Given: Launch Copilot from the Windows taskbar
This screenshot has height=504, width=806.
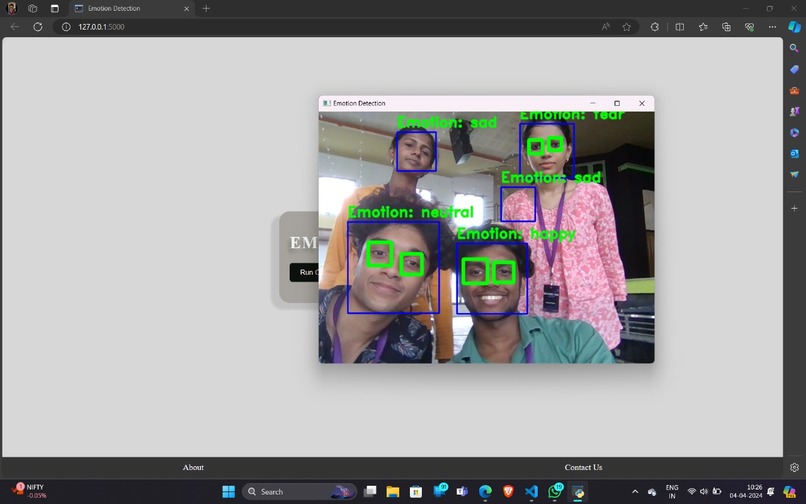Looking at the screenshot, I should 789,492.
